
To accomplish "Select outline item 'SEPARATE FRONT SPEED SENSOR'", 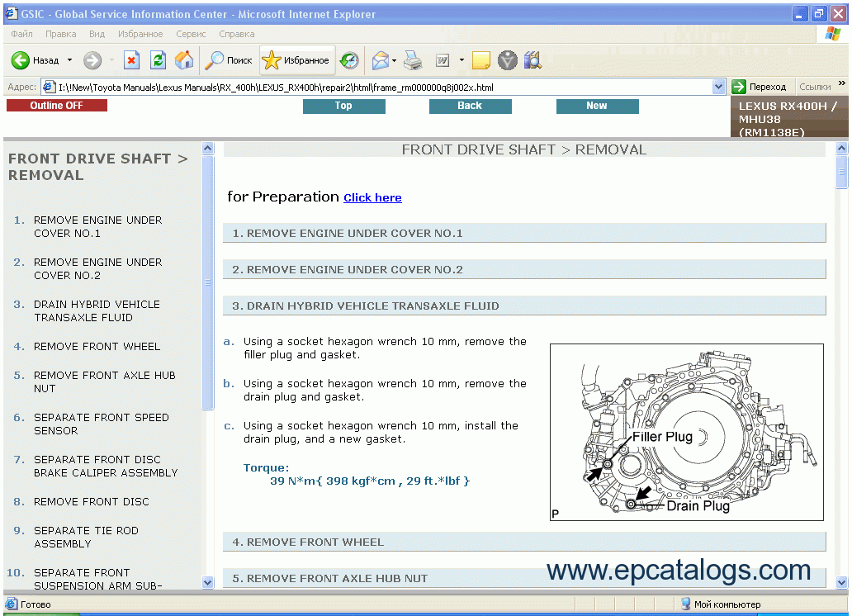I will pyautogui.click(x=101, y=424).
